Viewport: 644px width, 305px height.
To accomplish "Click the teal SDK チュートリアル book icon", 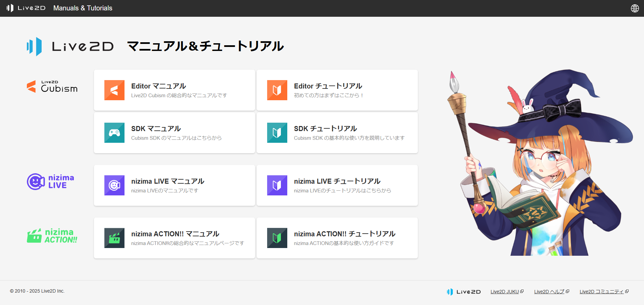I will 277,133.
